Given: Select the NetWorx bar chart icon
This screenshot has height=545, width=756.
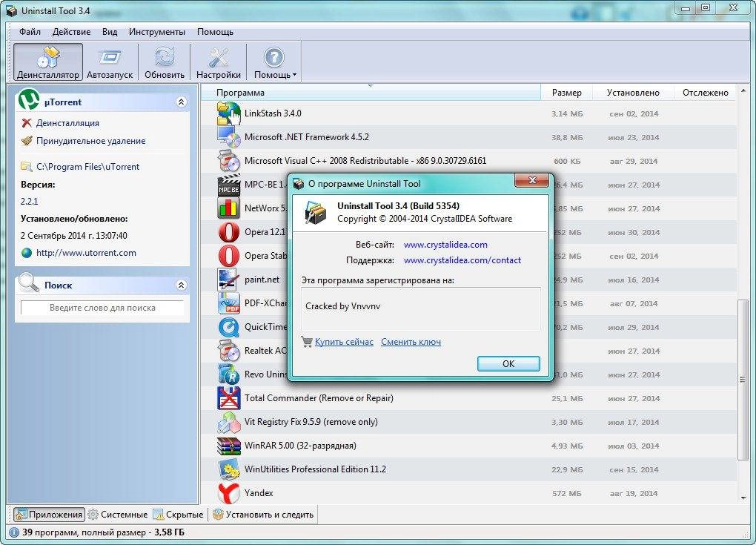Looking at the screenshot, I should point(228,208).
